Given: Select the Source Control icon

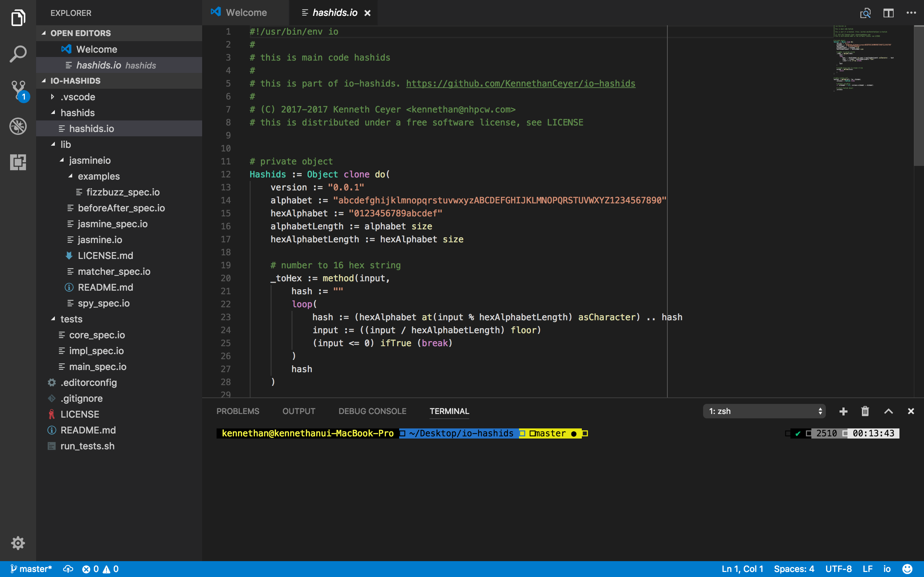Looking at the screenshot, I should tap(18, 90).
